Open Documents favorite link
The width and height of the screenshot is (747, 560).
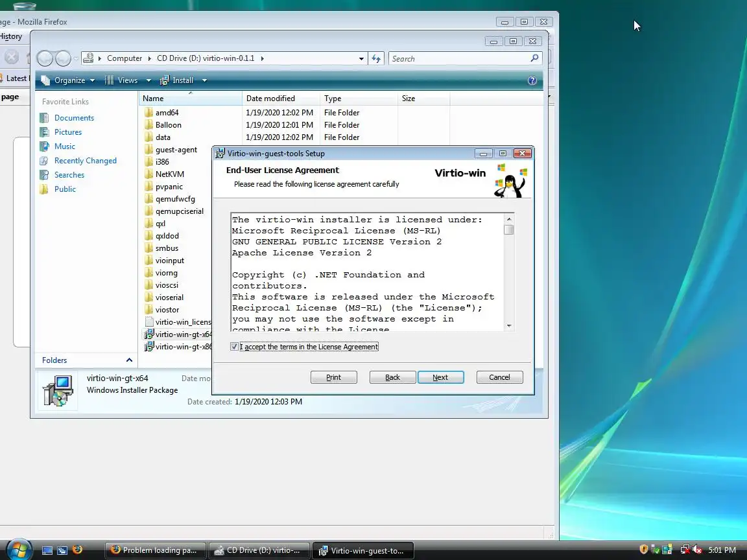coord(74,117)
